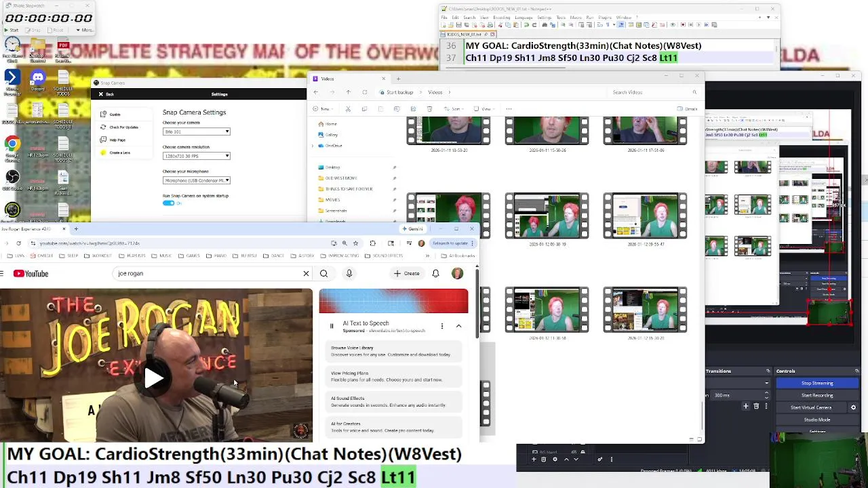Click into the YouTube search field

tap(207, 274)
